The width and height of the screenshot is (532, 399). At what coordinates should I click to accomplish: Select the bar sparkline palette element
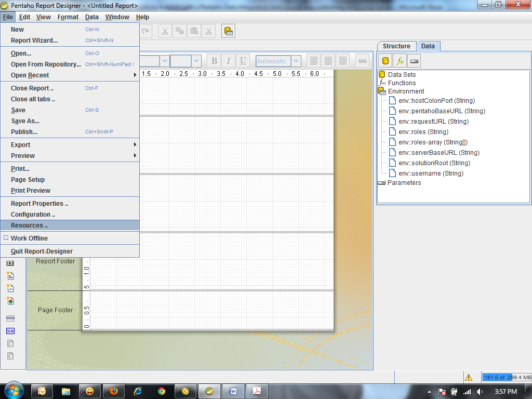pos(10,276)
